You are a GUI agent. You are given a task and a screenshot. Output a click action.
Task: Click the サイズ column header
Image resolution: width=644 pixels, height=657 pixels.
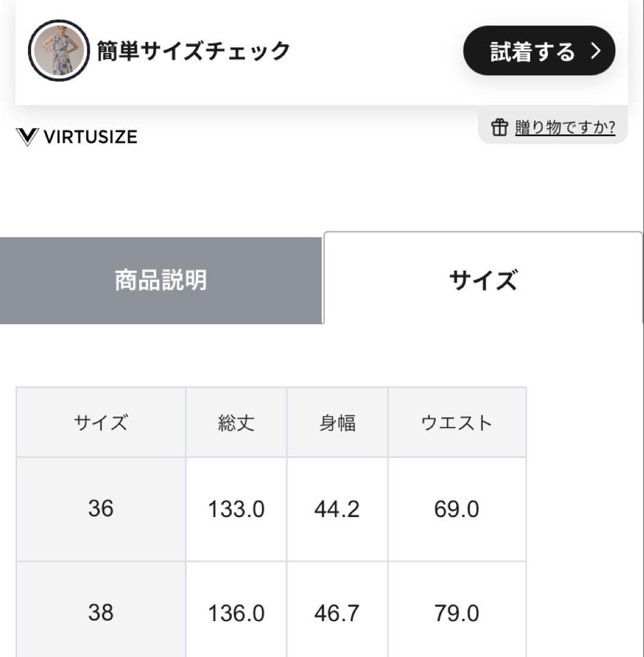pos(101,422)
